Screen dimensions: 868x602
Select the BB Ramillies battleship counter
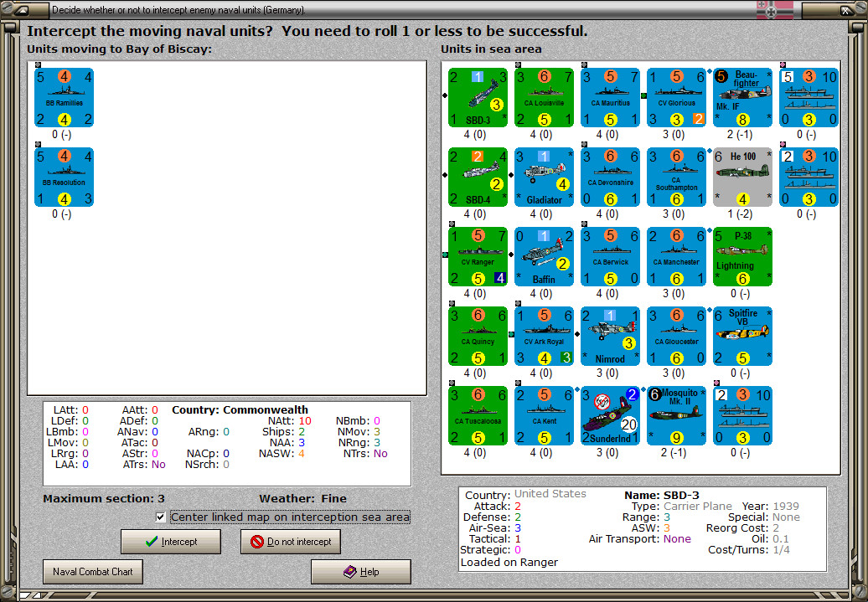(x=64, y=97)
